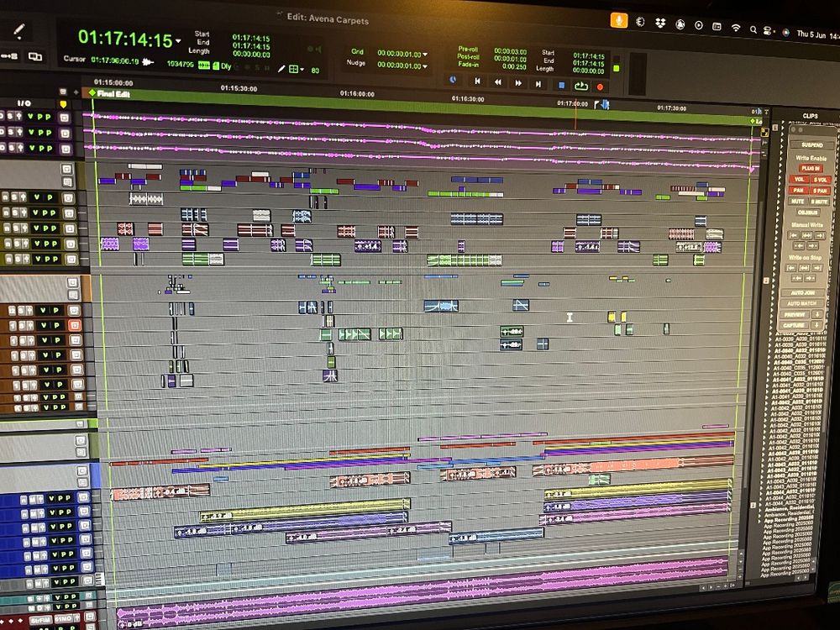Click the yellow icon beside I/O header
Viewport: 840px width, 630px height.
coord(63,104)
